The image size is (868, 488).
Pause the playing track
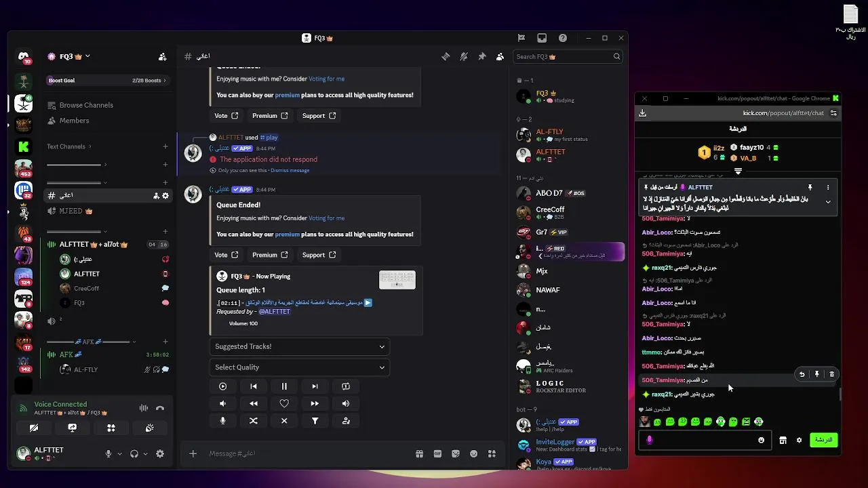click(284, 386)
